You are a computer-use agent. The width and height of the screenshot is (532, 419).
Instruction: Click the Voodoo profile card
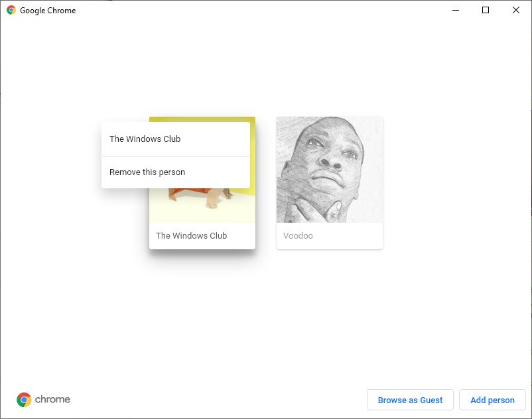click(329, 182)
